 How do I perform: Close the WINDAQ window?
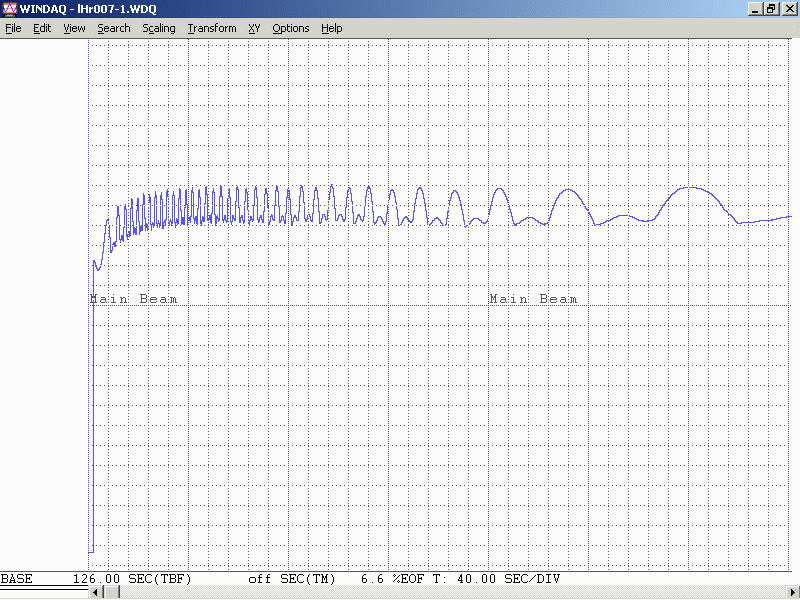click(789, 8)
